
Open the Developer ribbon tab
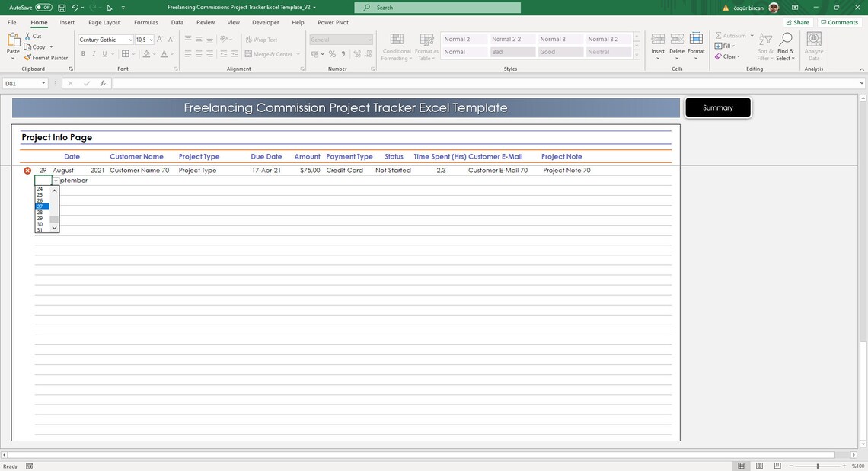point(265,22)
